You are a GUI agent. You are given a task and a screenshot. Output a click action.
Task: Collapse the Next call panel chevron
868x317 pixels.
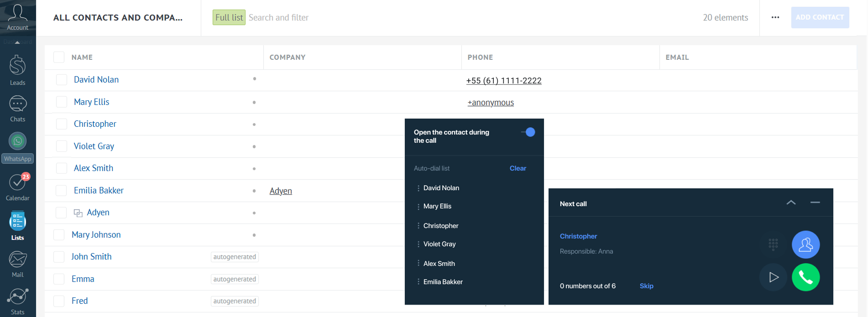[791, 203]
